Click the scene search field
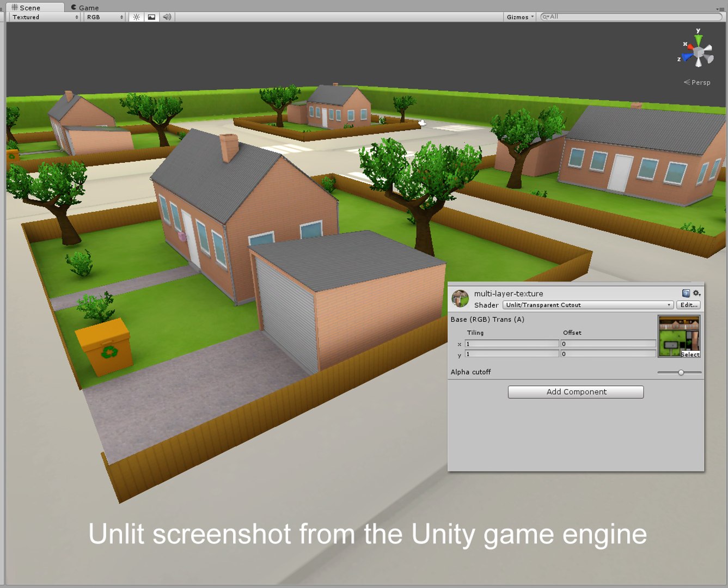The width and height of the screenshot is (728, 588). 632,17
